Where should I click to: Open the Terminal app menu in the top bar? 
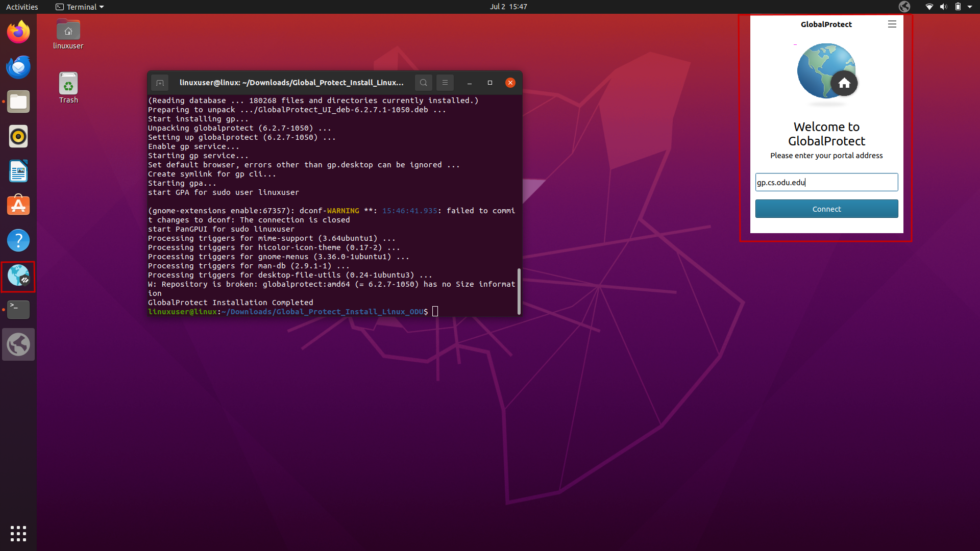click(x=80, y=7)
